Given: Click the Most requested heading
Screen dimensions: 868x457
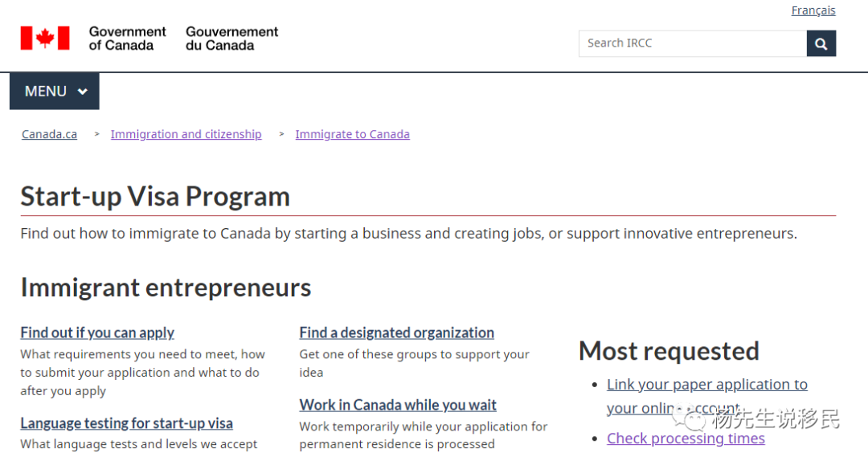Looking at the screenshot, I should tap(669, 351).
